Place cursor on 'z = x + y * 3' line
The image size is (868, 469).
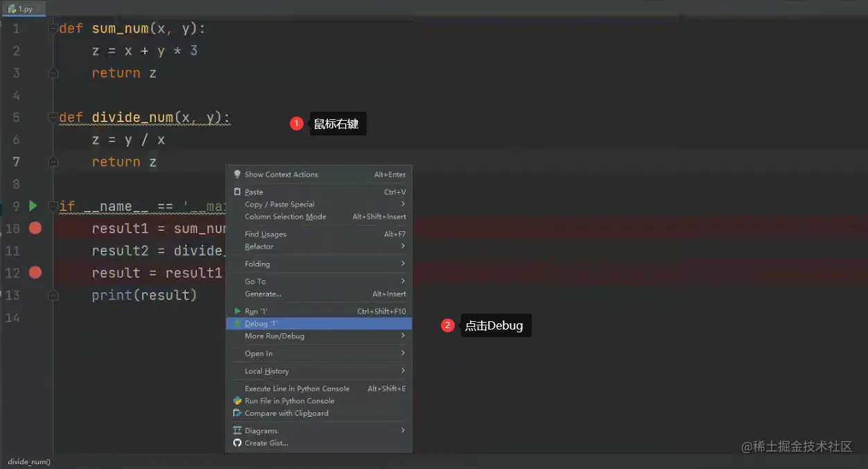tap(145, 51)
